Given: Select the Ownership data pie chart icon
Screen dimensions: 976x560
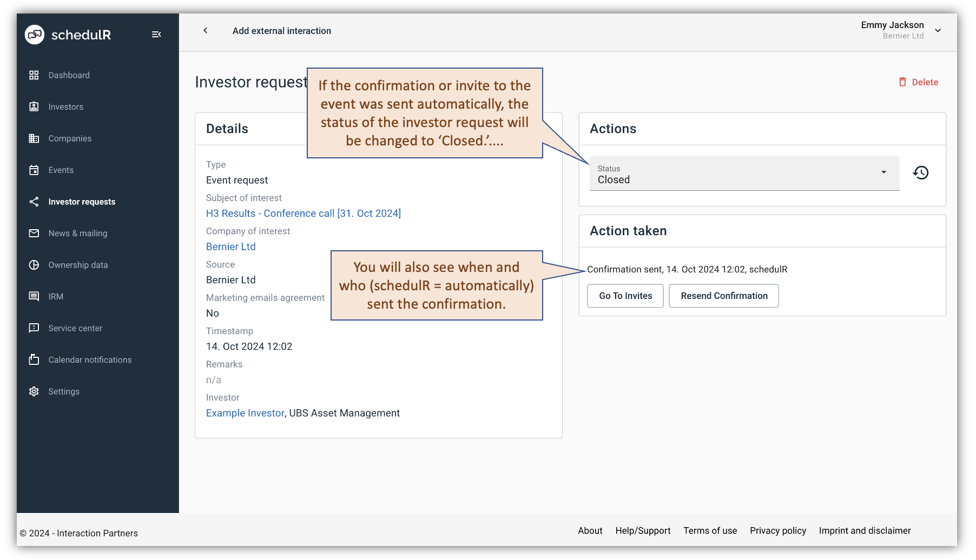Looking at the screenshot, I should 34,265.
